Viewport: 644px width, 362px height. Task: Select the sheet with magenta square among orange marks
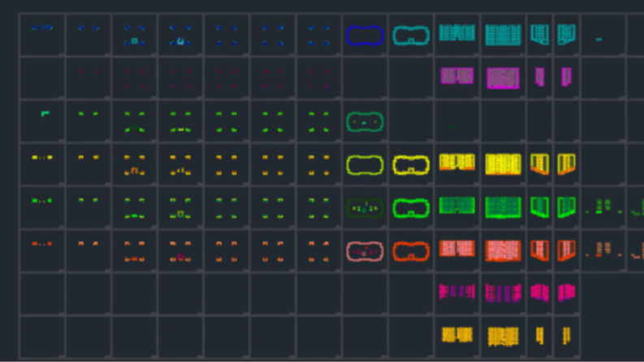pyautogui.click(x=180, y=251)
